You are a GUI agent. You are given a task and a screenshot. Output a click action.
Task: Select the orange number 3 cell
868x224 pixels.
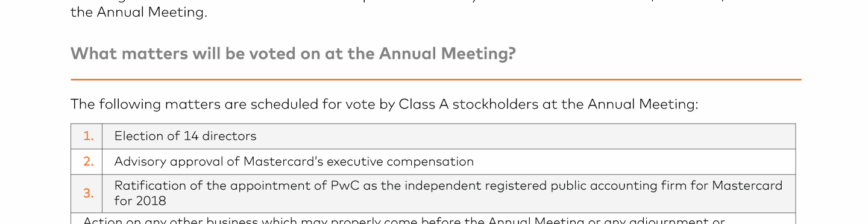[87, 193]
